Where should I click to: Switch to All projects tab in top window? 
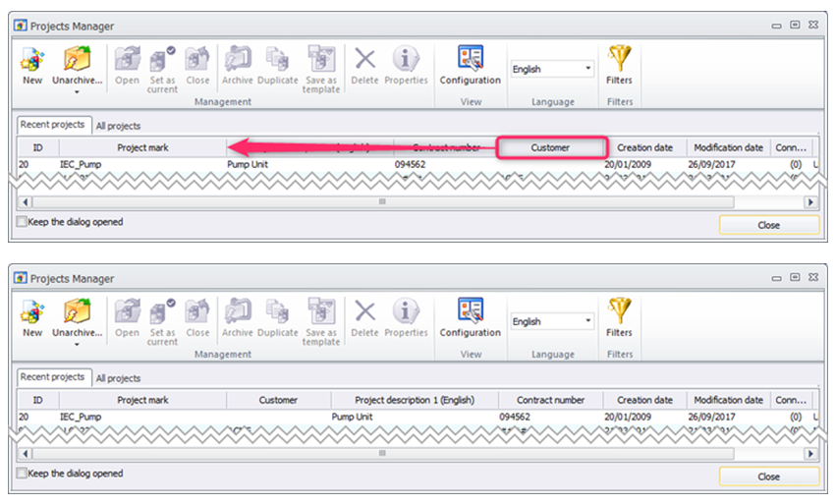tap(118, 126)
